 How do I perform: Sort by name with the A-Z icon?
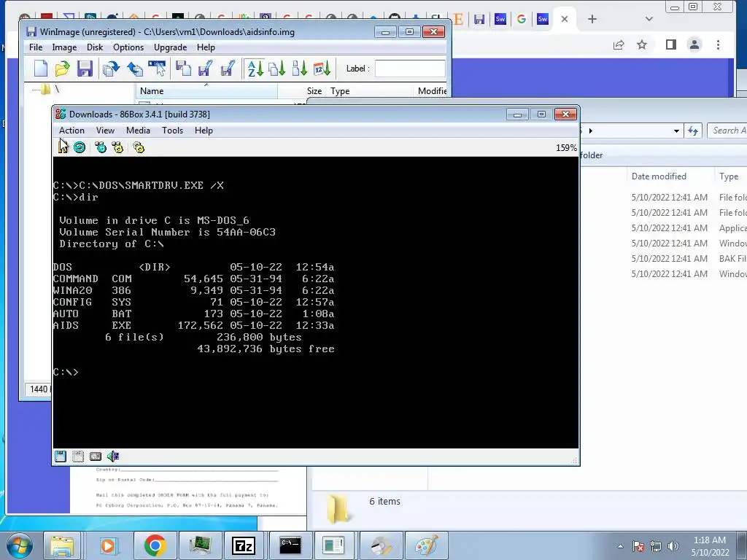(255, 69)
